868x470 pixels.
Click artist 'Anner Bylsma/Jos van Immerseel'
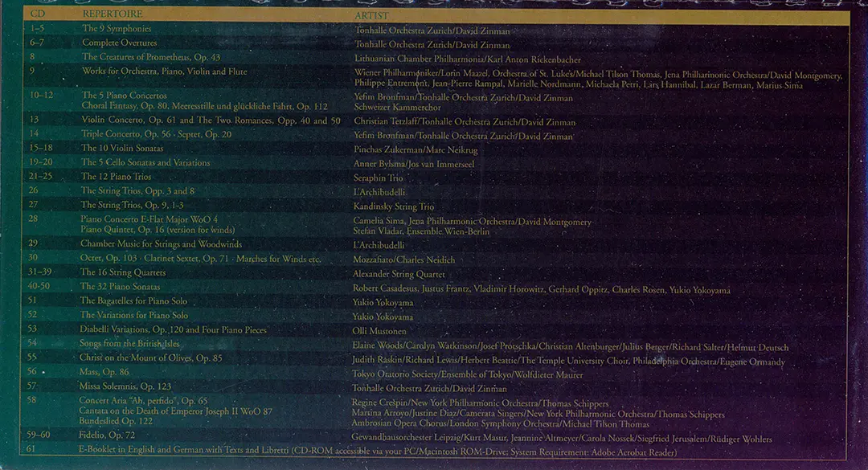(x=414, y=165)
